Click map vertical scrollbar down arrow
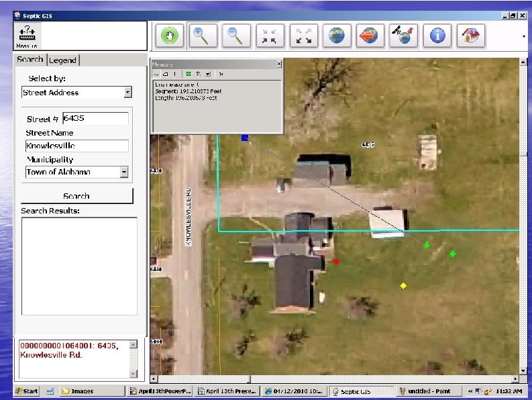The width and height of the screenshot is (532, 400). coord(523,370)
